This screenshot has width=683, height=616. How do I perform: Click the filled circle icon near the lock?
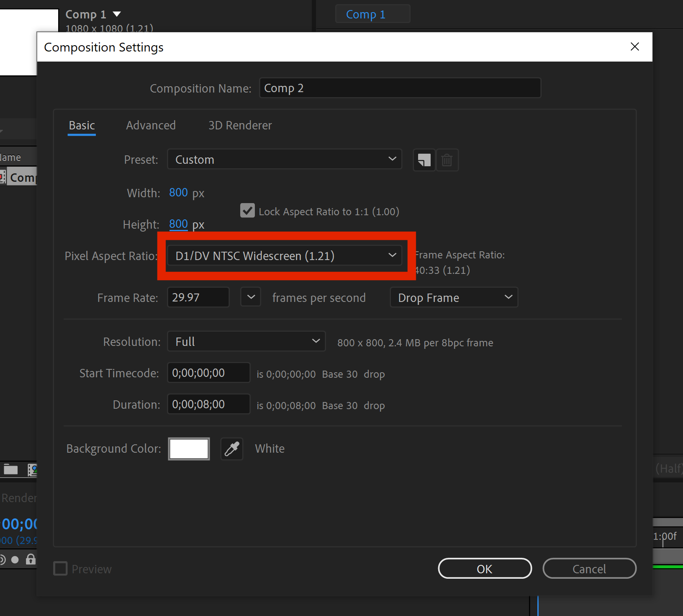(x=15, y=559)
